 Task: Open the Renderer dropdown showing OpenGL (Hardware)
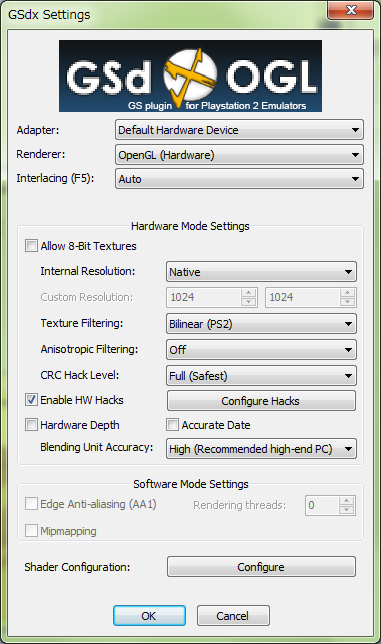[x=239, y=155]
